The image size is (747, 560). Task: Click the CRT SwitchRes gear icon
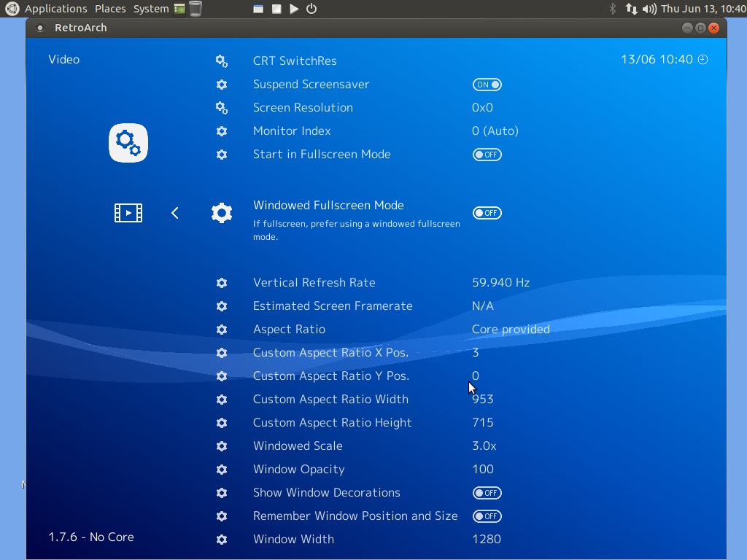click(x=222, y=61)
